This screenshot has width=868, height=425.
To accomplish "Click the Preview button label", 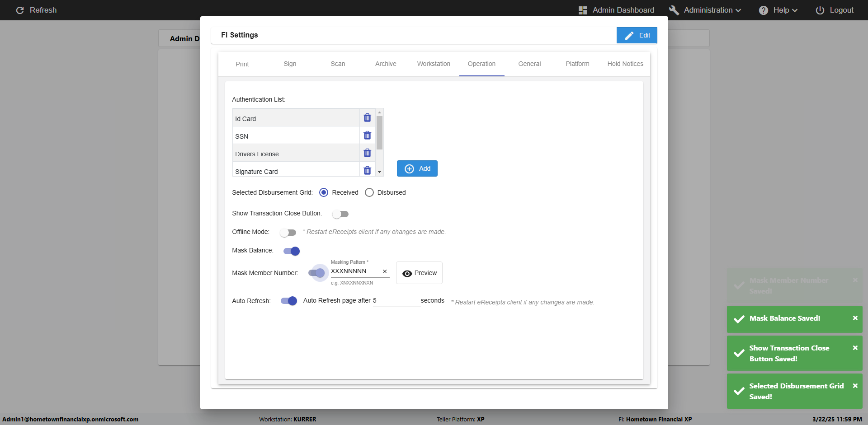I will pyautogui.click(x=425, y=273).
